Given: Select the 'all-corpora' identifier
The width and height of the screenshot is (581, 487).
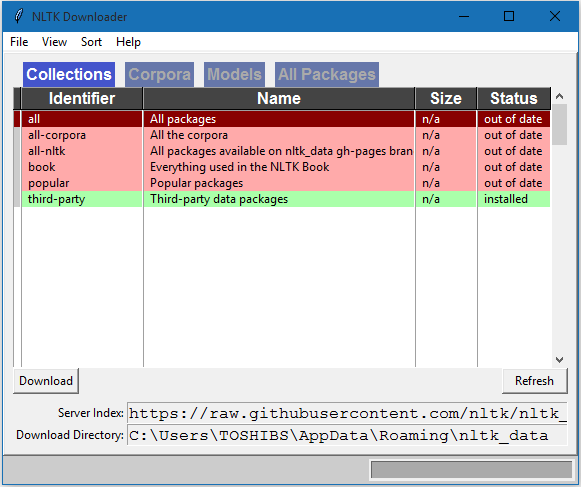Looking at the screenshot, I should [82, 135].
